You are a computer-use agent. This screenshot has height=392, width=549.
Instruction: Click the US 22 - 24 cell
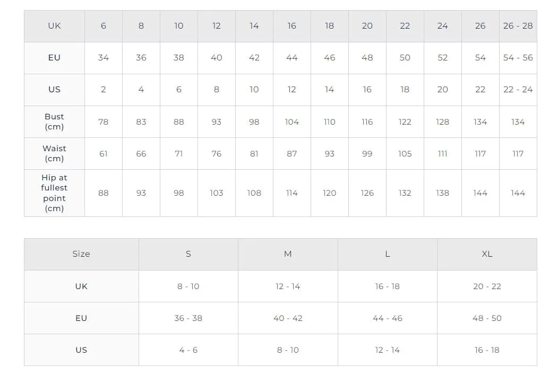518,90
